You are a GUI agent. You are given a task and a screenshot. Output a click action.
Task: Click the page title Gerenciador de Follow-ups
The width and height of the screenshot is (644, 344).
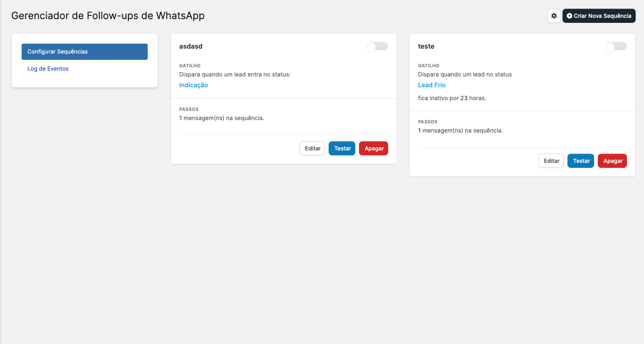point(108,15)
